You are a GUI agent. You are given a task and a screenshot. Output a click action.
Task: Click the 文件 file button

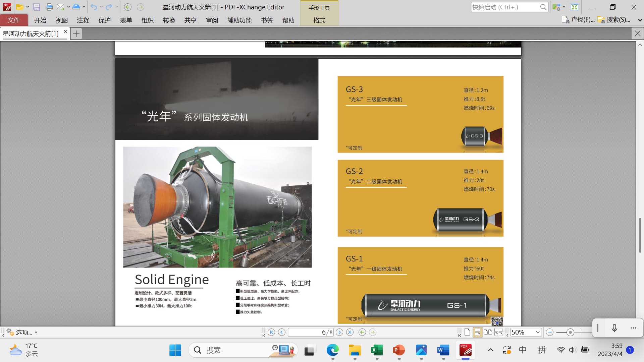click(14, 20)
